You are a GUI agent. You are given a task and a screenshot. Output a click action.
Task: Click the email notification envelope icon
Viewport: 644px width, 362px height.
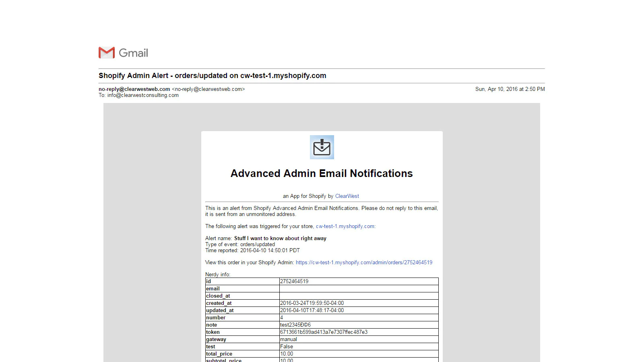point(322,147)
